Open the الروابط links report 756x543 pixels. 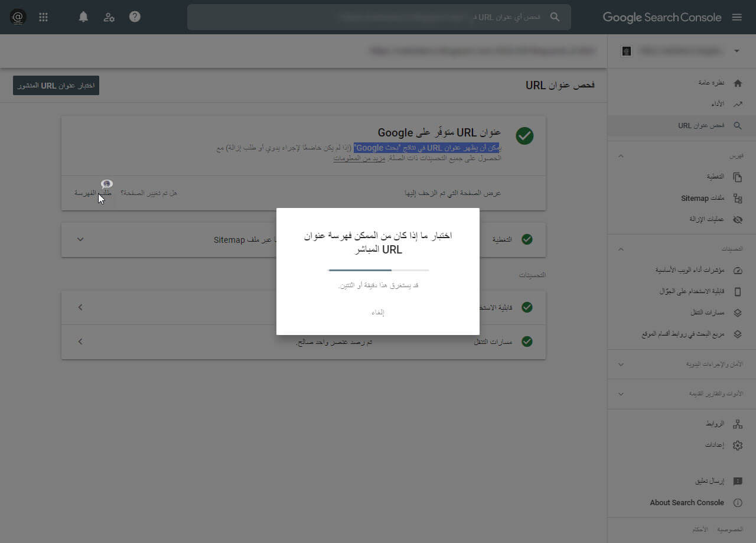click(x=716, y=424)
